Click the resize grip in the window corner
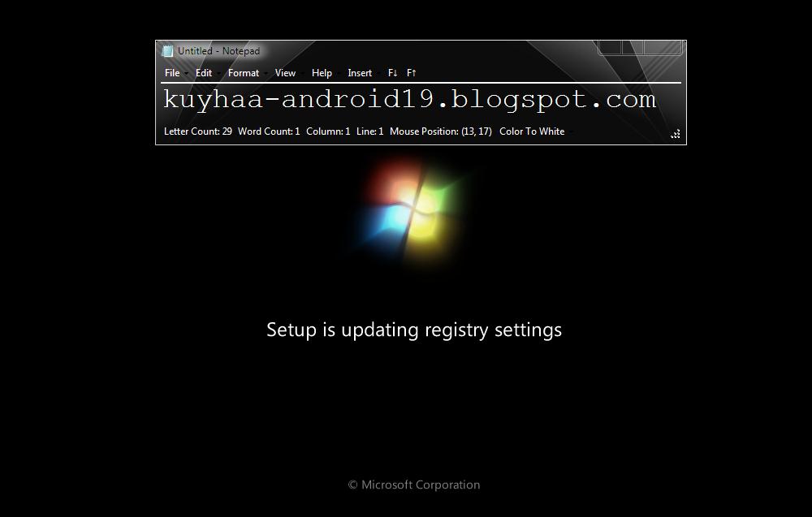 pyautogui.click(x=676, y=134)
